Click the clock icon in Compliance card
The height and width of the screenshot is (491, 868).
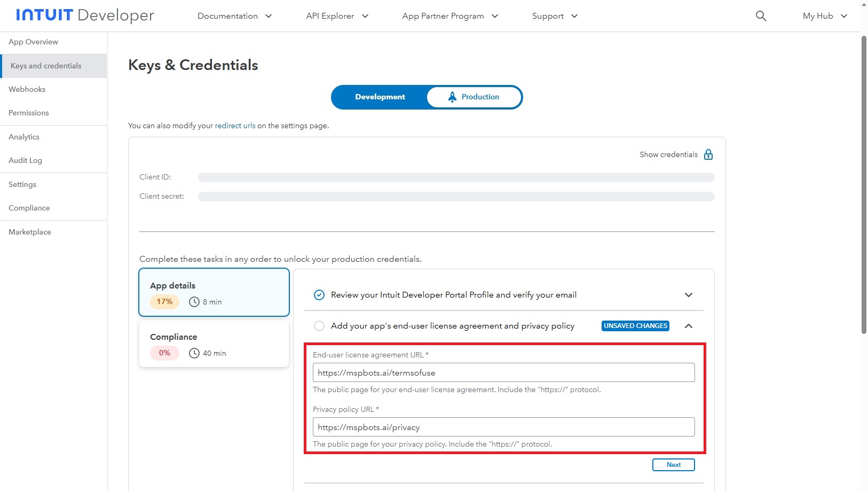(x=194, y=353)
